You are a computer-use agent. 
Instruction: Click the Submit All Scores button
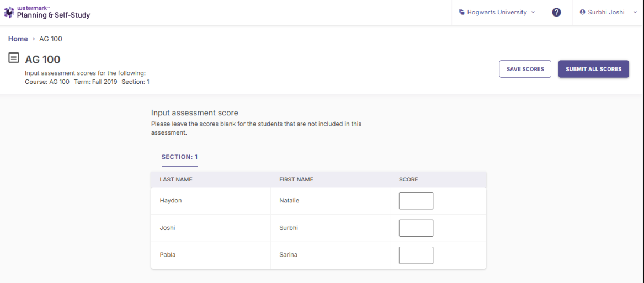593,69
